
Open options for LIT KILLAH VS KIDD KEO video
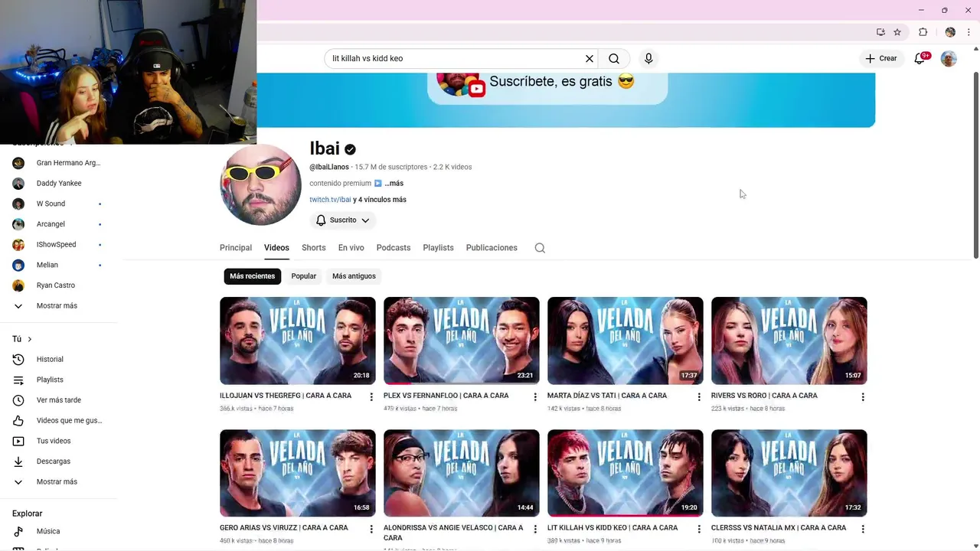click(x=698, y=529)
